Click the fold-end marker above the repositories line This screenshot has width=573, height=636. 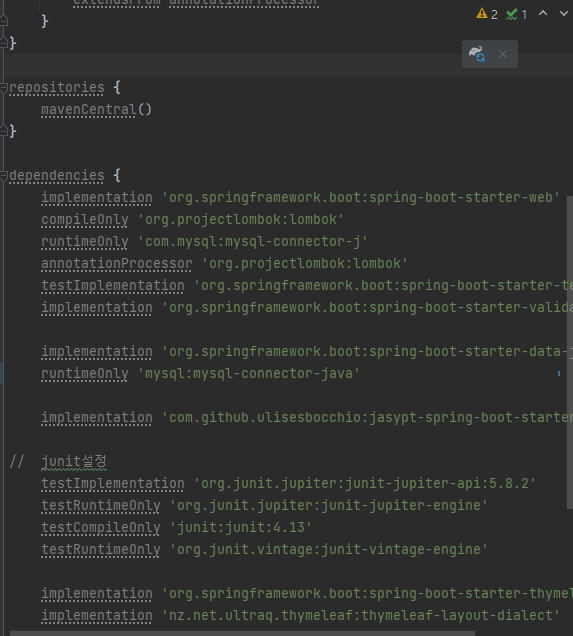pos(4,43)
